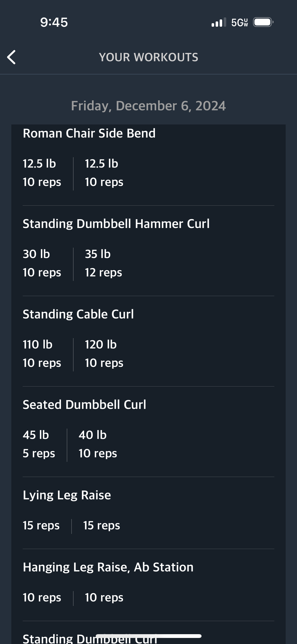Tap the 30 lb hammer curl set
This screenshot has width=297, height=644.
tap(42, 263)
